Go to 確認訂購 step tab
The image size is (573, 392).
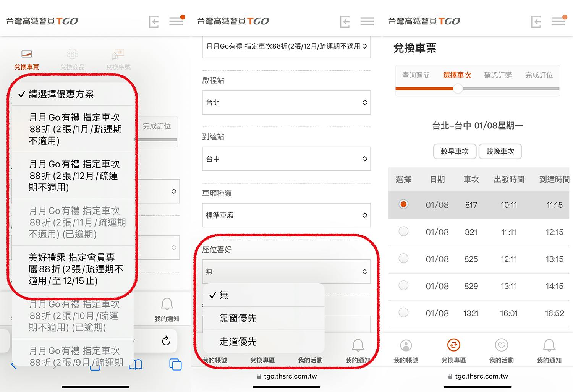(498, 75)
